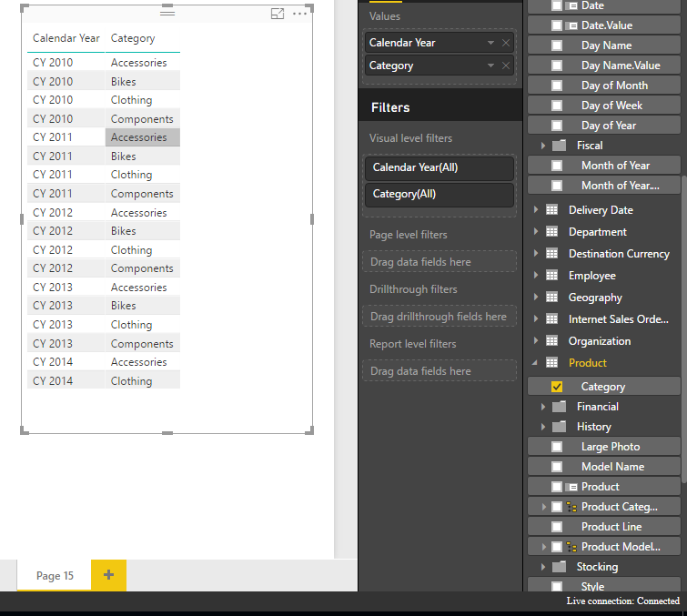The image size is (687, 616).
Task: Select highlighted CY 2011 Accessories cell
Action: tap(142, 137)
